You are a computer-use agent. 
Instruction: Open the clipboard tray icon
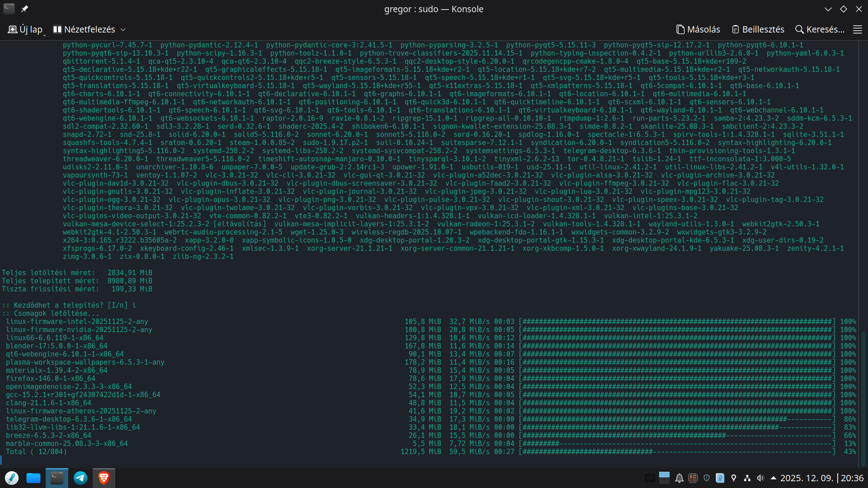[x=720, y=478]
